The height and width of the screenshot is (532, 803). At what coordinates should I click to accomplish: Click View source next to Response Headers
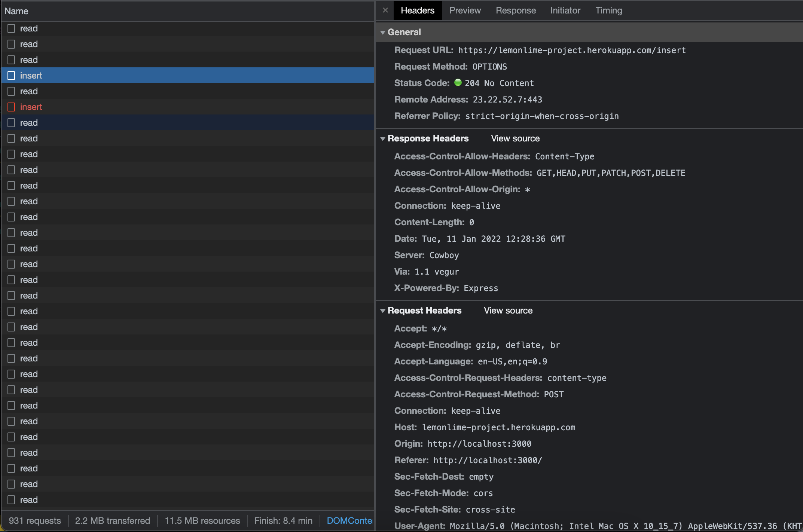515,138
